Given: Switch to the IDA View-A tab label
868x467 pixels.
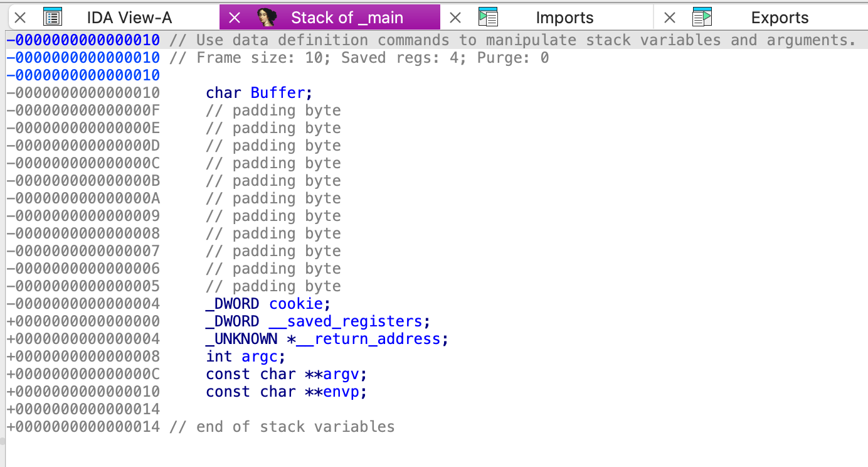Looking at the screenshot, I should (129, 18).
